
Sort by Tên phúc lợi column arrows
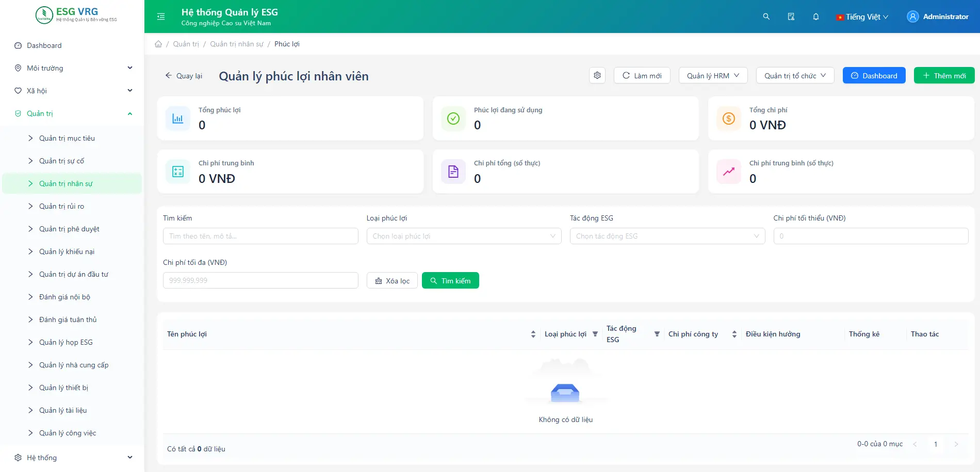pos(533,334)
